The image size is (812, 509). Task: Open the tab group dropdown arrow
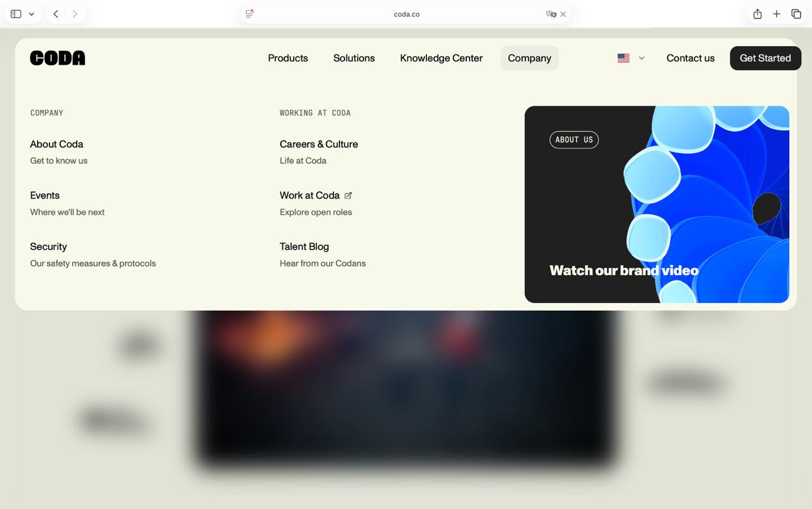tap(31, 14)
